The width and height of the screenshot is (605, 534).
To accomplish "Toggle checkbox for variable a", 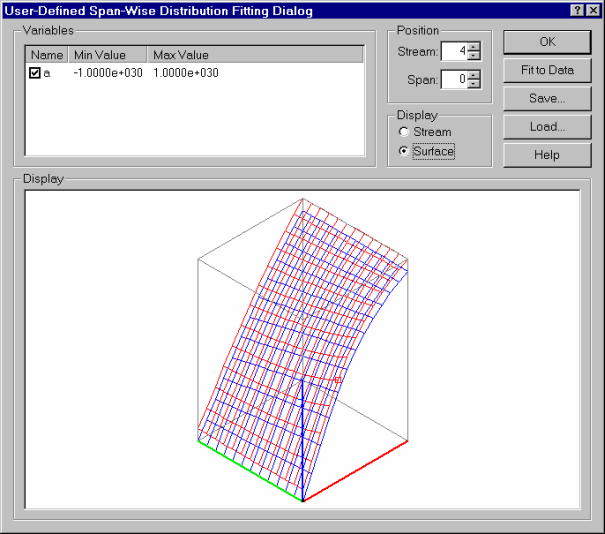I will click(x=35, y=73).
